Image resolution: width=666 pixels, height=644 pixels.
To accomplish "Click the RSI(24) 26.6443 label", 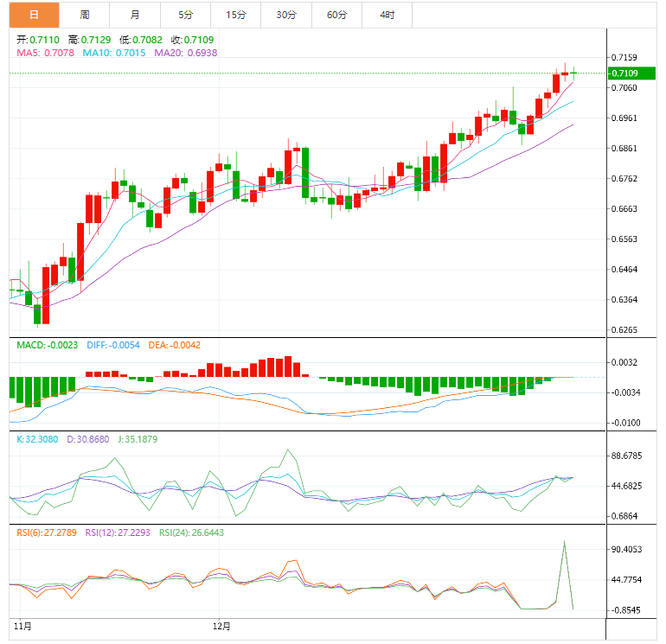I will coord(191,532).
